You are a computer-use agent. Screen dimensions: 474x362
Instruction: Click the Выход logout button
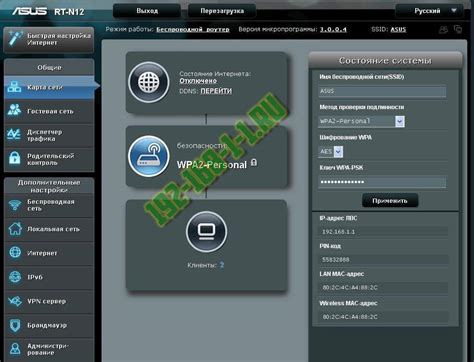(x=147, y=11)
